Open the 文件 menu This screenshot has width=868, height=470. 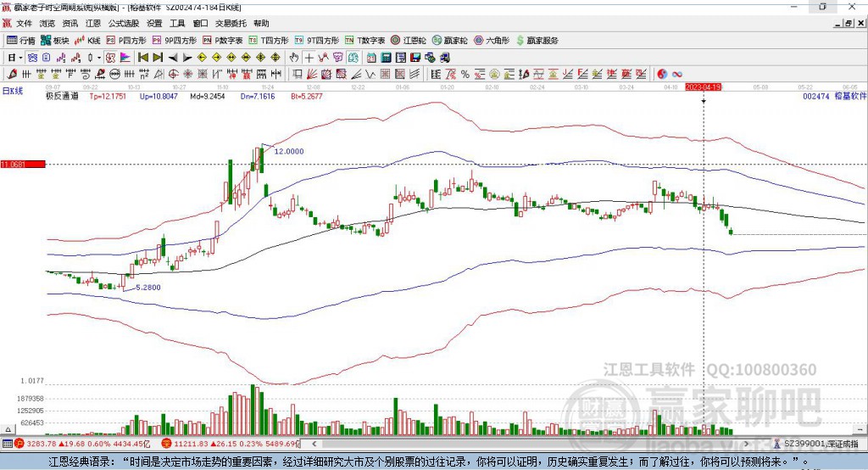[x=24, y=23]
